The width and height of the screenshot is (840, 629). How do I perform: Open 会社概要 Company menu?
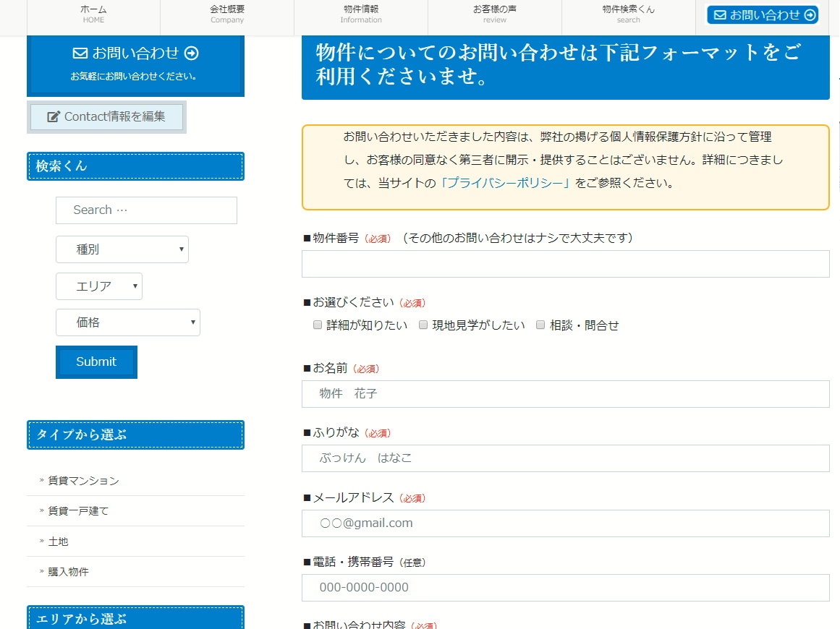coord(227,14)
